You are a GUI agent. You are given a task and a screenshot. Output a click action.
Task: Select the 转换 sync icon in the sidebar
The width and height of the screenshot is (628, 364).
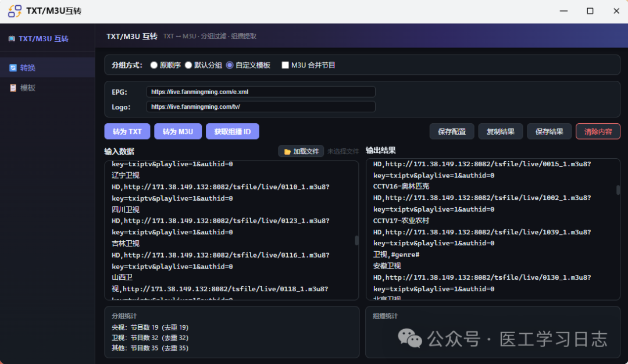[13, 67]
